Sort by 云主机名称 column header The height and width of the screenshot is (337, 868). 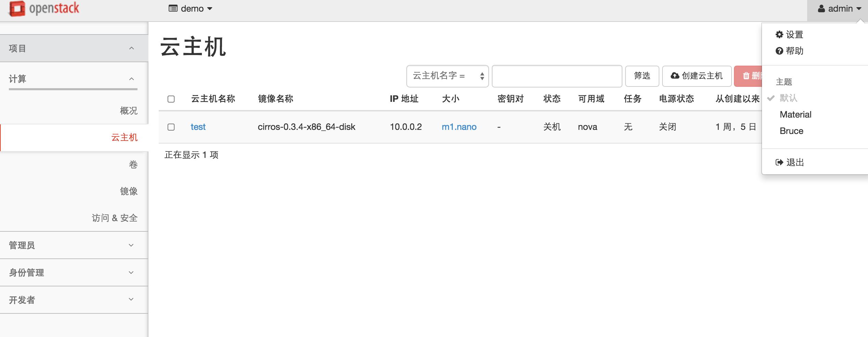click(x=213, y=99)
